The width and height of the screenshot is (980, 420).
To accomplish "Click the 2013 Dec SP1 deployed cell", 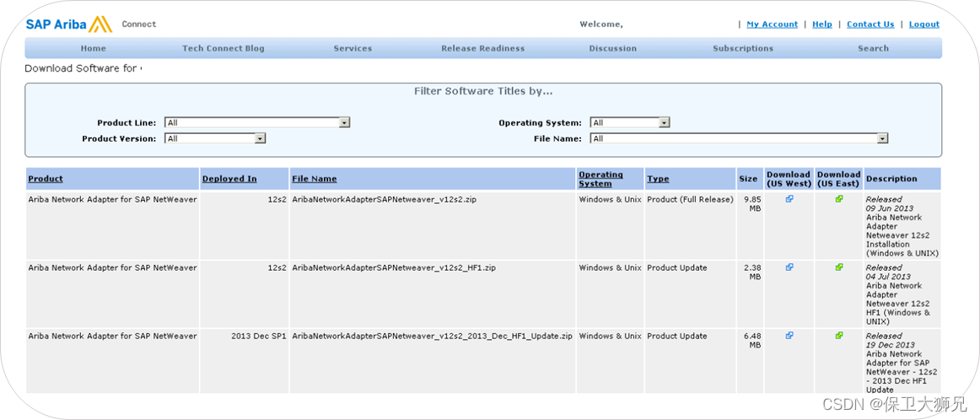I will (258, 336).
